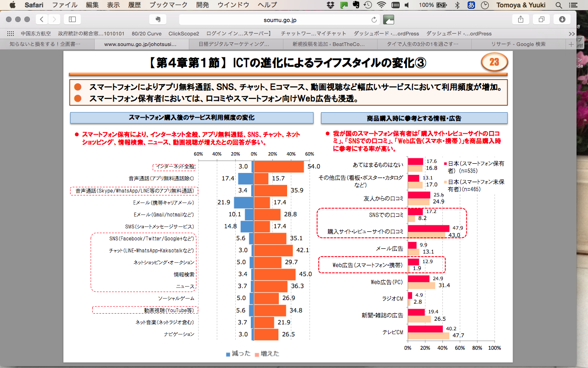The width and height of the screenshot is (588, 368).
Task: Open the 80/20 Curve bookmark
Action: click(146, 34)
